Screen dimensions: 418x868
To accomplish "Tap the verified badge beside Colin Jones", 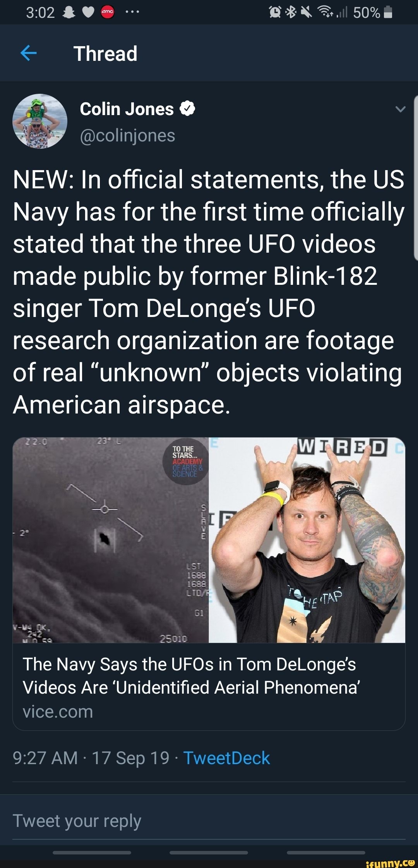I will [x=187, y=109].
